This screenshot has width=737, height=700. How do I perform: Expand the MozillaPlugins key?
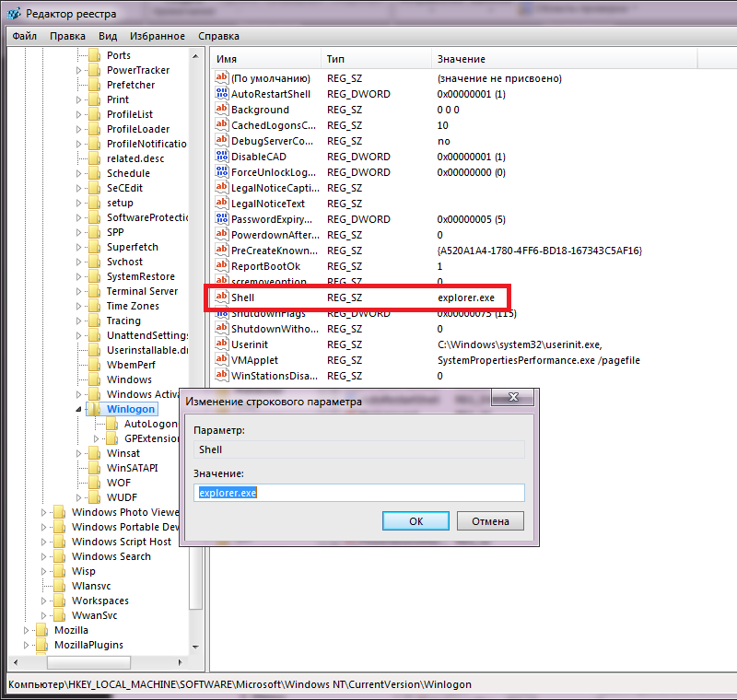click(x=27, y=645)
